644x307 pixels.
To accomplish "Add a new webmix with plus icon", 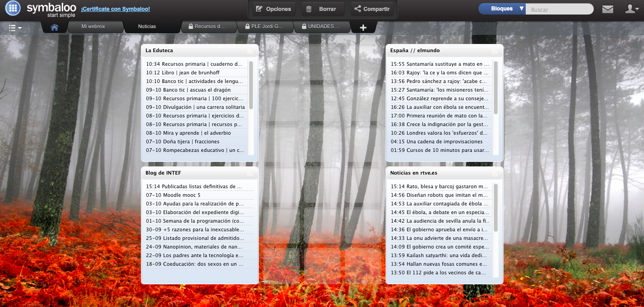I will click(x=363, y=28).
